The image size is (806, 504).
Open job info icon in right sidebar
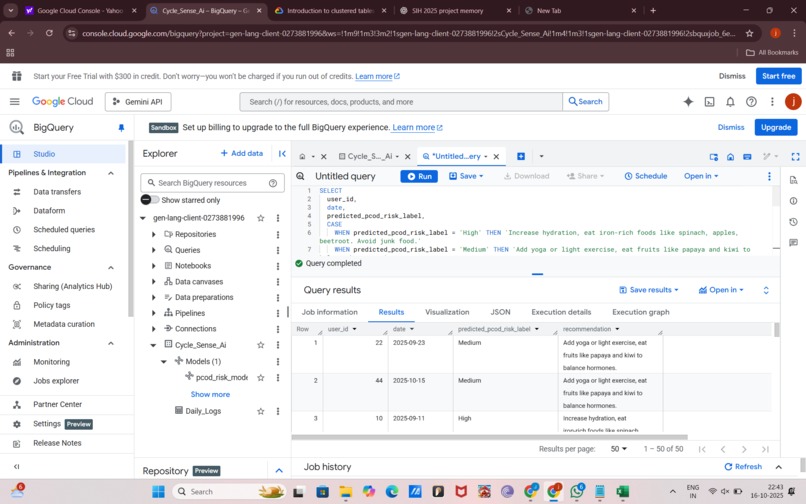794,201
